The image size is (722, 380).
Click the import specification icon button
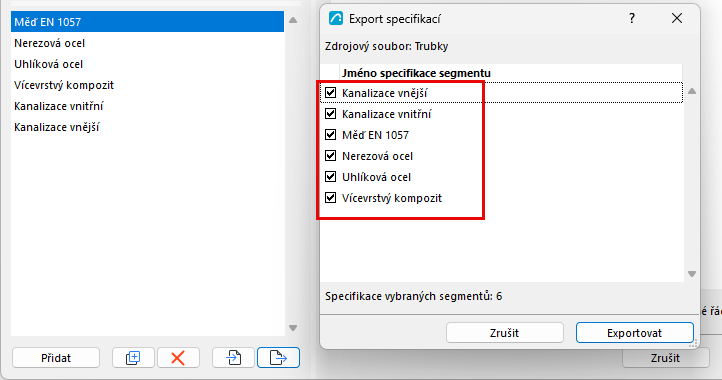point(233,358)
